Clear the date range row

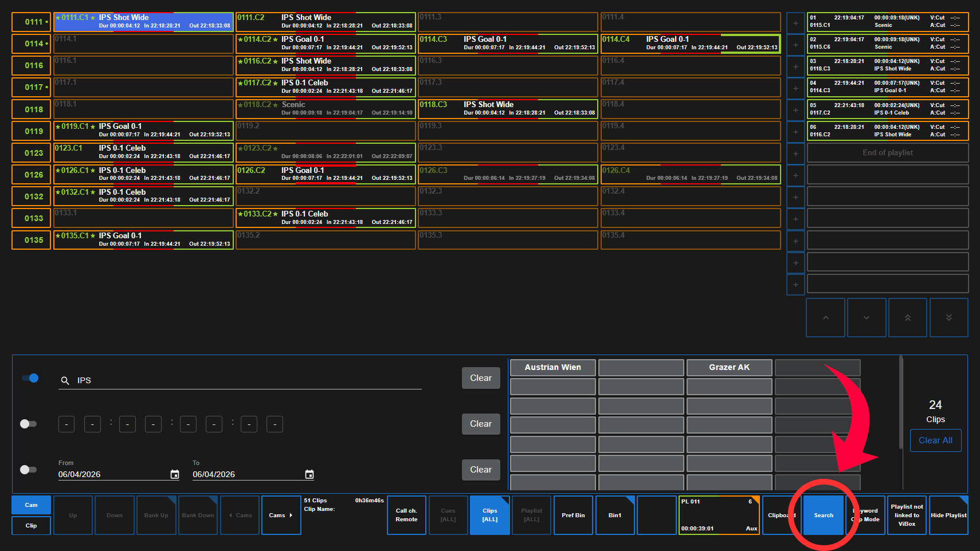481,470
